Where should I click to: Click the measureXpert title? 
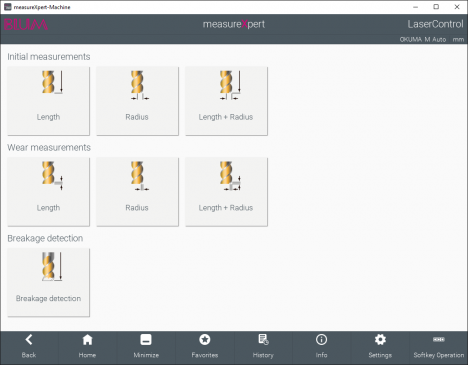pos(234,24)
